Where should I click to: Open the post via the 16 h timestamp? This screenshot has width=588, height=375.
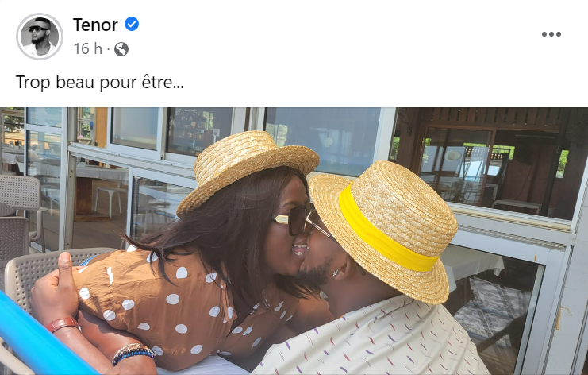[x=88, y=48]
